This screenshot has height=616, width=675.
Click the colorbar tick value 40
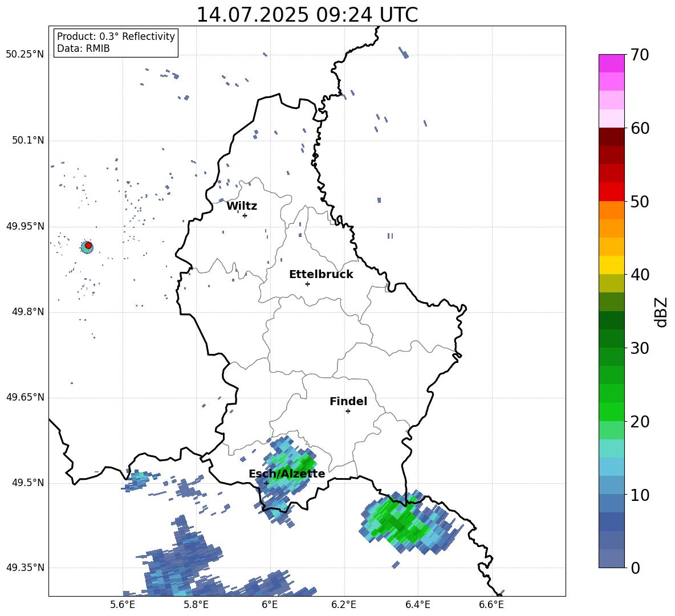[640, 275]
